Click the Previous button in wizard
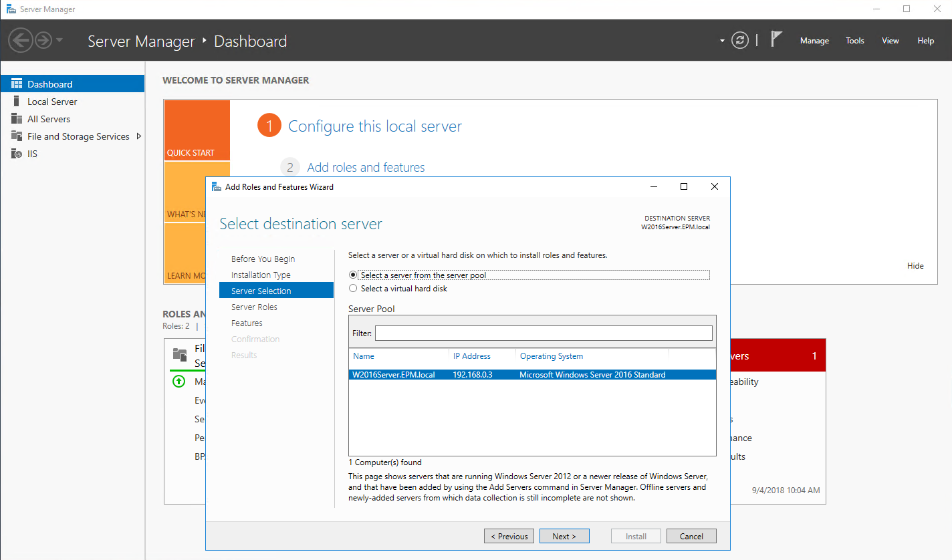The height and width of the screenshot is (560, 952). click(509, 536)
